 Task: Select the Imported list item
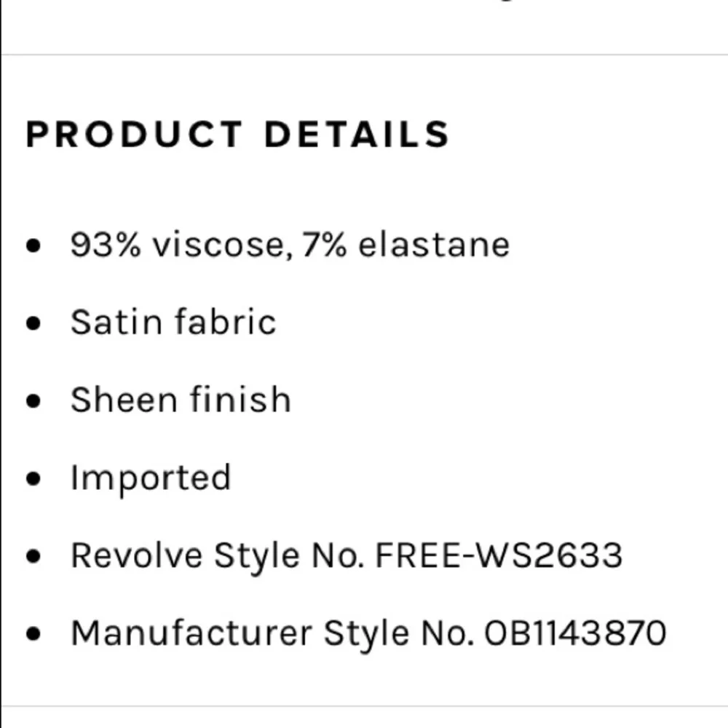tap(151, 478)
